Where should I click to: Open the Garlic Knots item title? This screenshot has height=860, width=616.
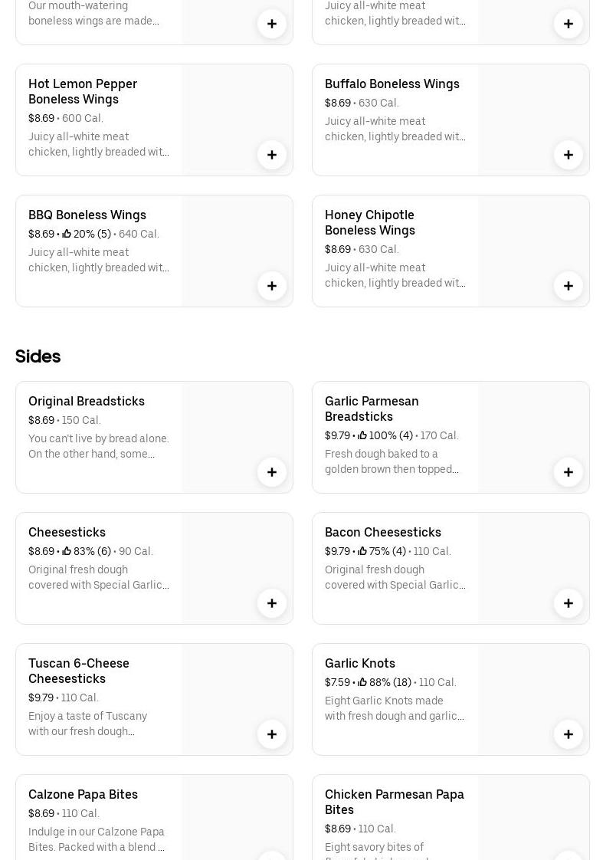click(360, 663)
